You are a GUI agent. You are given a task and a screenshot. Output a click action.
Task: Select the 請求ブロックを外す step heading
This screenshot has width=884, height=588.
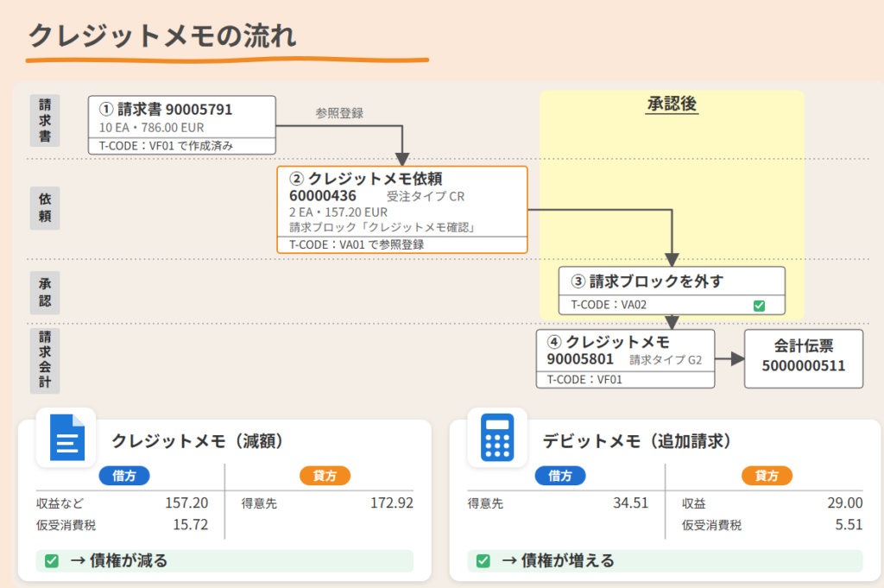(x=647, y=281)
